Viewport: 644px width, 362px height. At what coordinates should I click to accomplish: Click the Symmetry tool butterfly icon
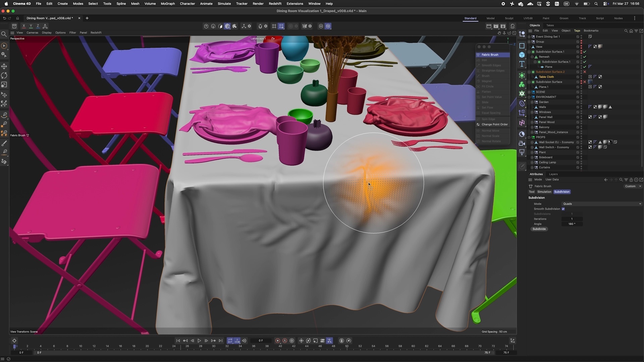304,26
